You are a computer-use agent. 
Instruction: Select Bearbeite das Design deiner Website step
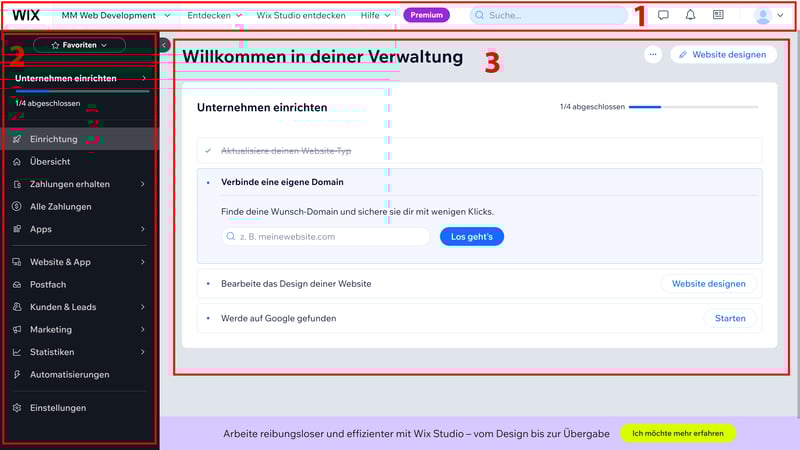(296, 284)
